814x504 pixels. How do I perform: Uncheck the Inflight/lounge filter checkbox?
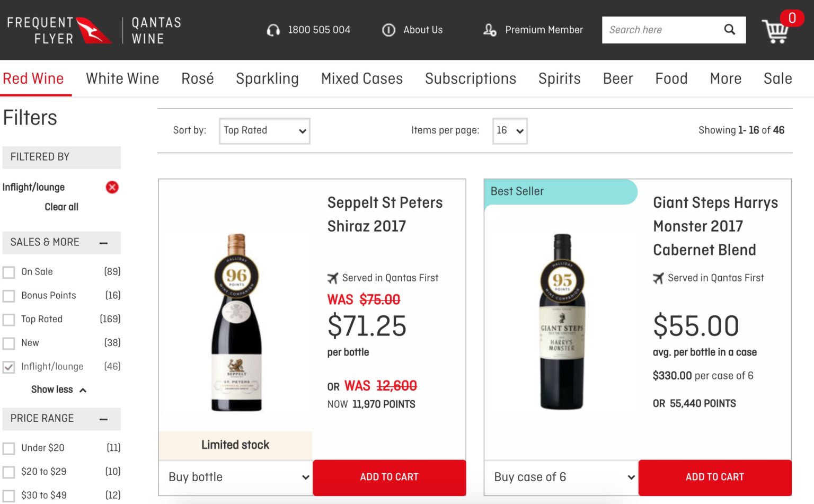(8, 367)
